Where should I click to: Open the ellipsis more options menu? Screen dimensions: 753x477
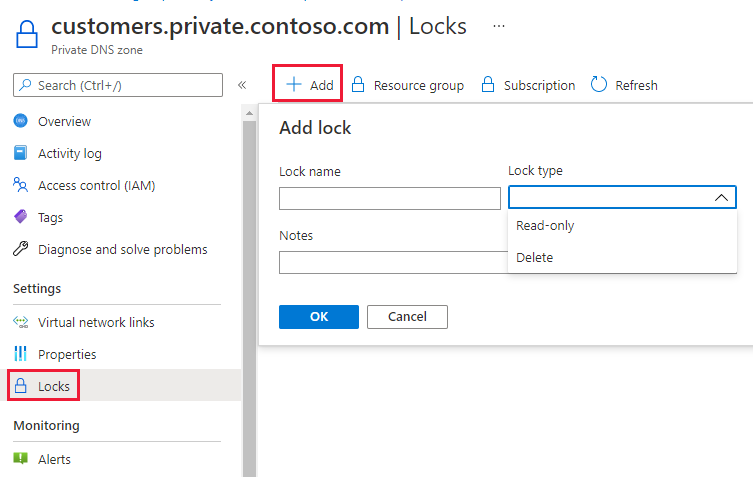(x=499, y=26)
